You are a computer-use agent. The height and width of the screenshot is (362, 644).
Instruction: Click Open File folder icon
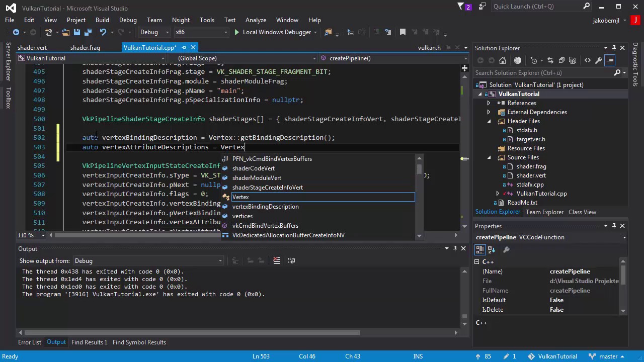point(66,32)
